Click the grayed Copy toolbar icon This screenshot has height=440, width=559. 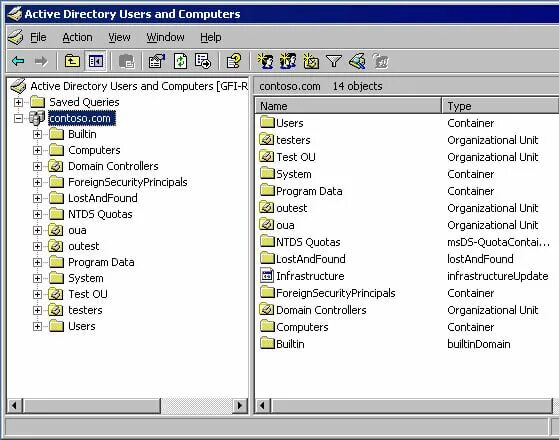127,61
